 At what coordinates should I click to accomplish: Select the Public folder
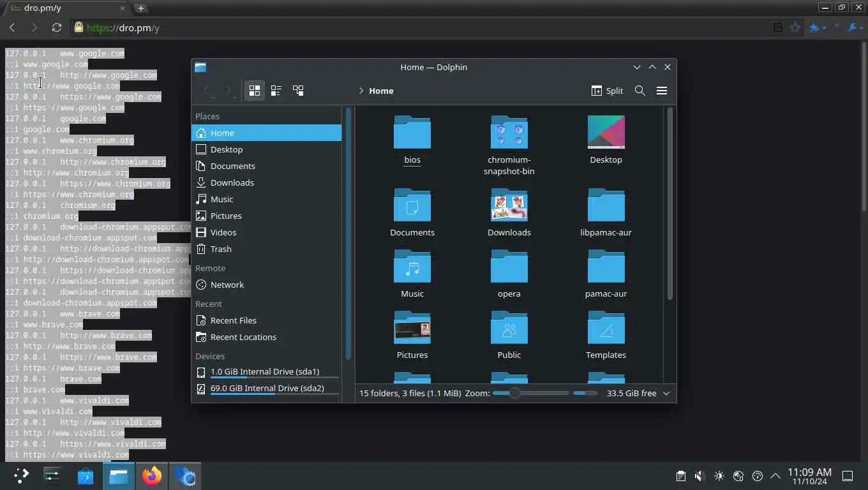[x=509, y=335]
